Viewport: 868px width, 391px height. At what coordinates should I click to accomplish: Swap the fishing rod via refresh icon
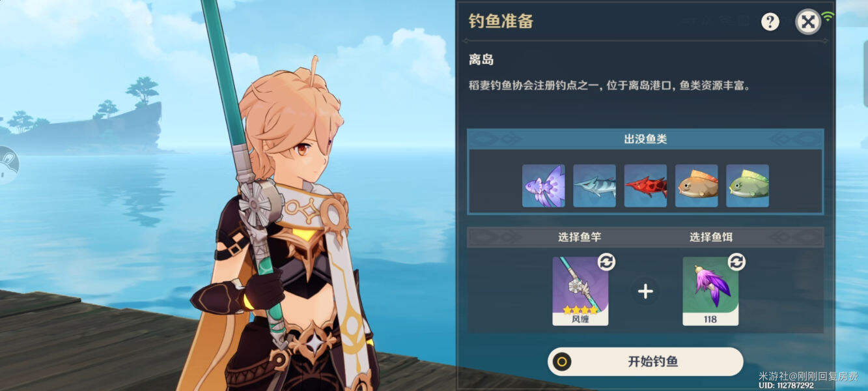606,262
